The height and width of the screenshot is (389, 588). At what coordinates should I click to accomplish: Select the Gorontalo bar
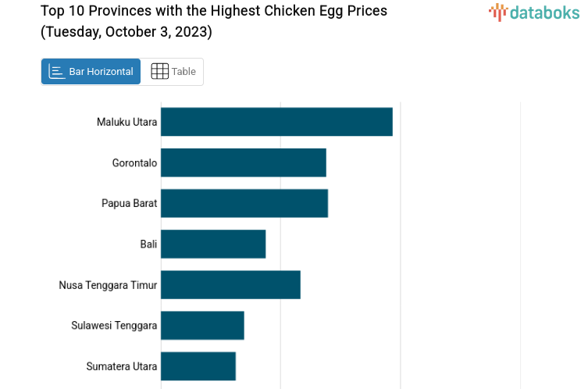[x=243, y=162]
